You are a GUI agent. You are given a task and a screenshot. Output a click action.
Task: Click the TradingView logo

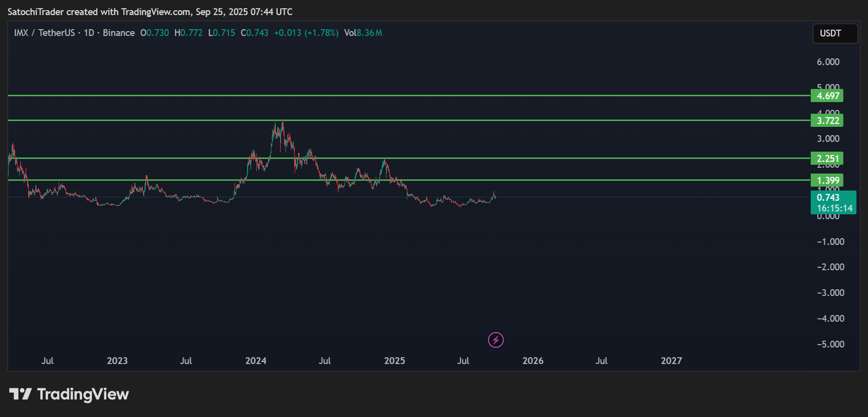(x=69, y=394)
